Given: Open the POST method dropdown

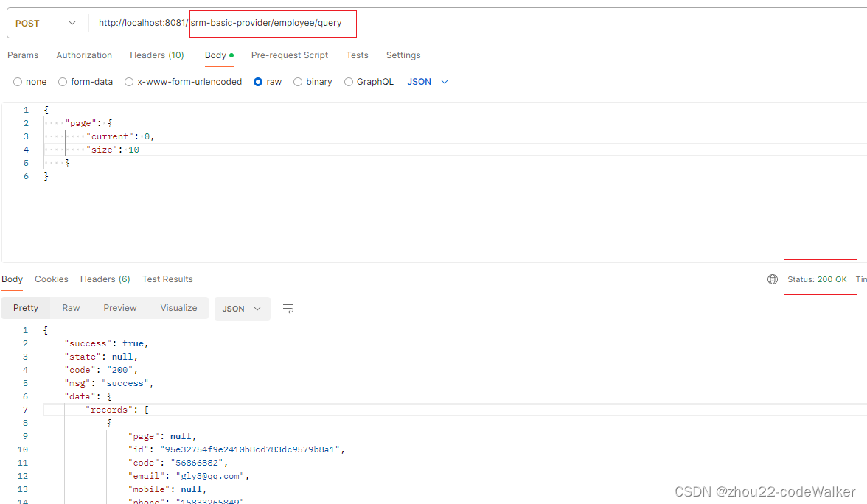Looking at the screenshot, I should click(46, 24).
